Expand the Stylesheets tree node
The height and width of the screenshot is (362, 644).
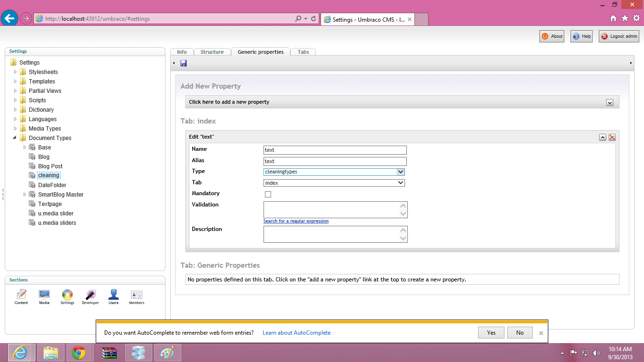tap(16, 72)
